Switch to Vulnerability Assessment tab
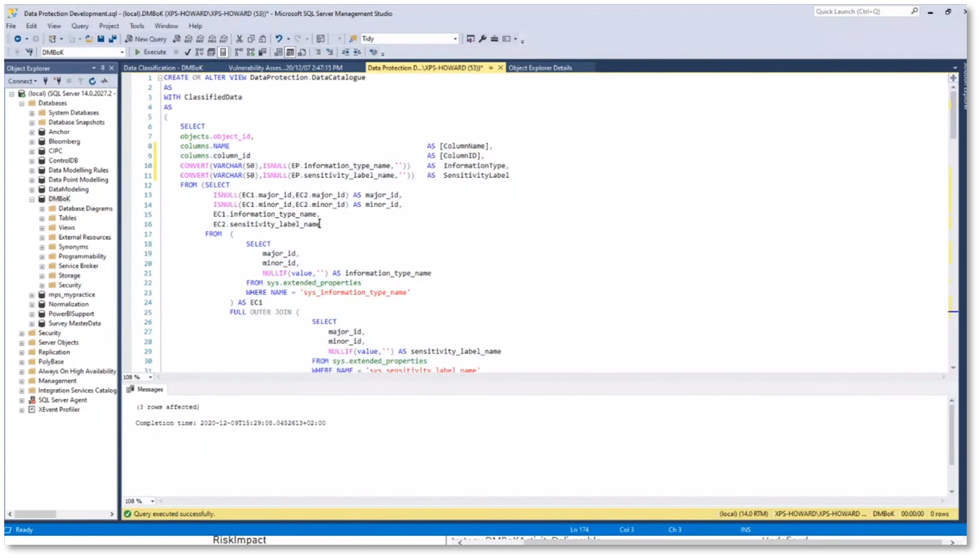 [285, 68]
